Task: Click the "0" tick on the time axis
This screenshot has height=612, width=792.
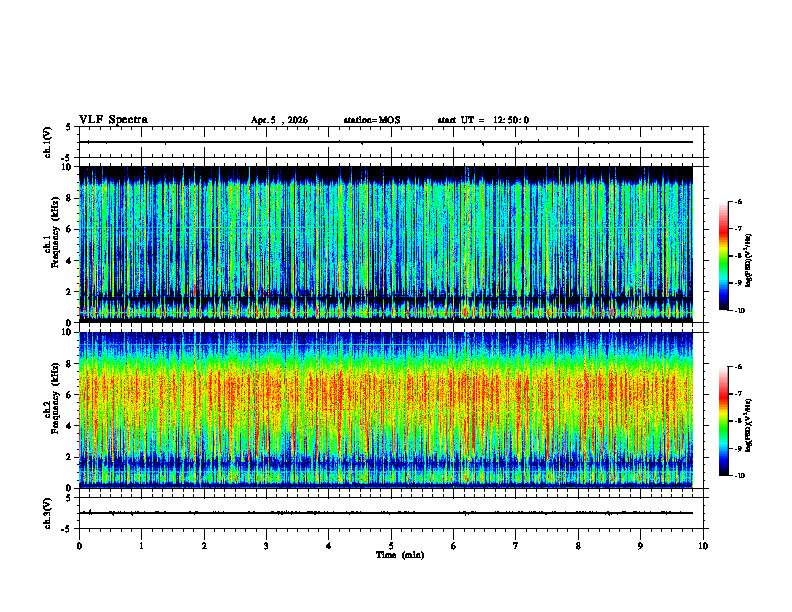Action: (x=79, y=546)
